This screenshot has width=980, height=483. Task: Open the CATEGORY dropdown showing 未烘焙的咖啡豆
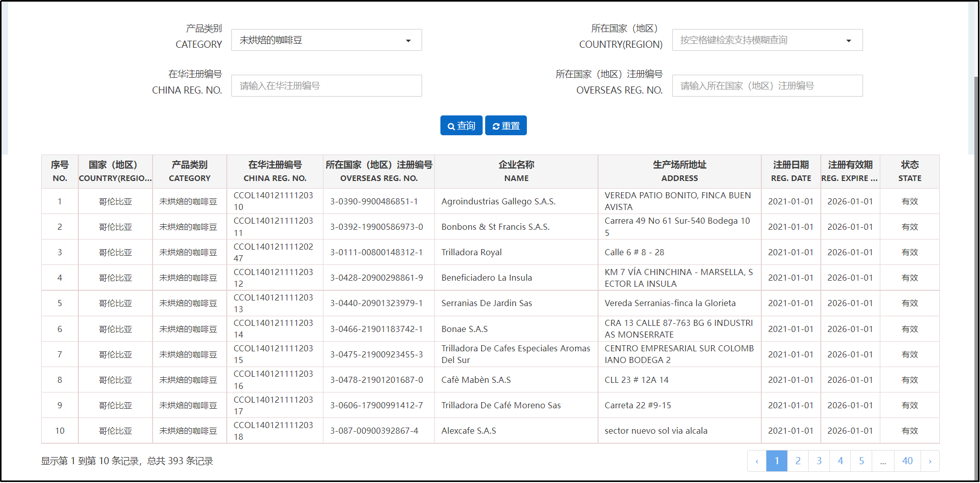[326, 40]
